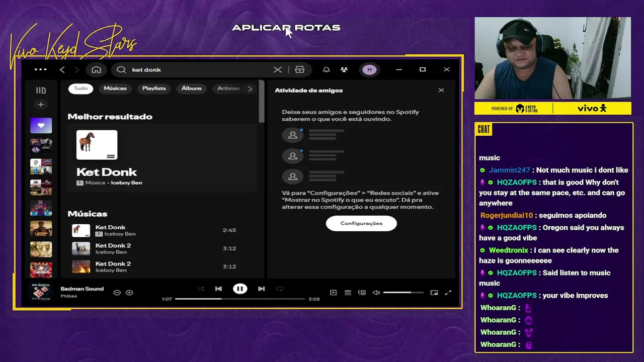The image size is (644, 362).
Task: Select the Músicas filter chip
Action: tap(115, 88)
